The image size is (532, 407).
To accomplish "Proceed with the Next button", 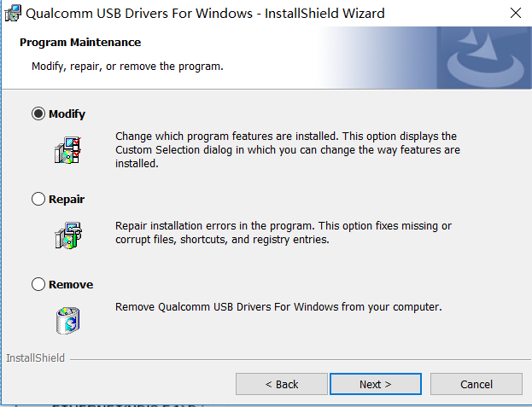I will [x=375, y=384].
